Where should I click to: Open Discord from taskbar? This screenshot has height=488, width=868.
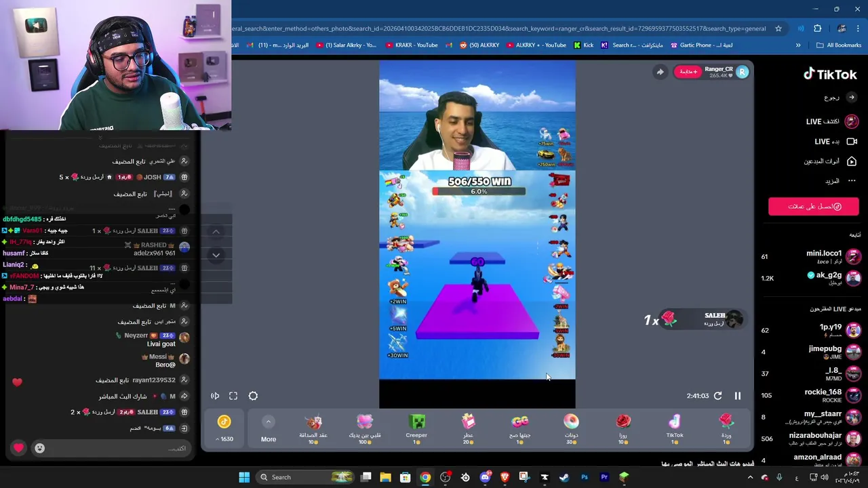tap(485, 477)
